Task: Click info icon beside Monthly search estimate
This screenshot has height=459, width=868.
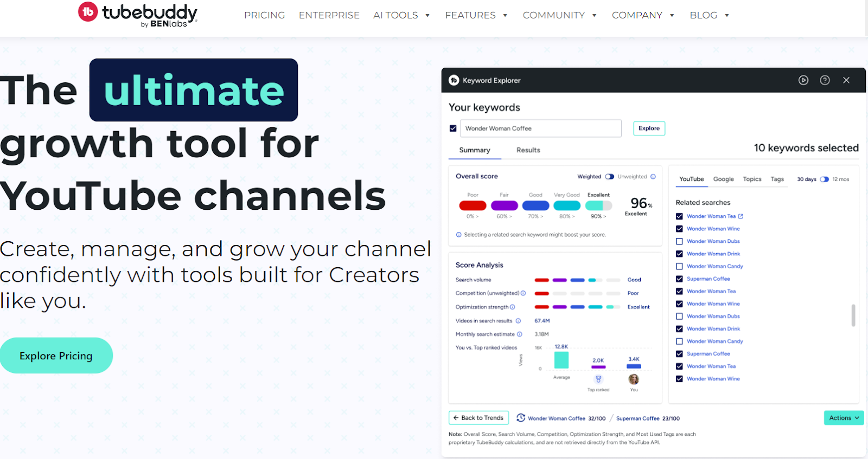Action: 519,334
